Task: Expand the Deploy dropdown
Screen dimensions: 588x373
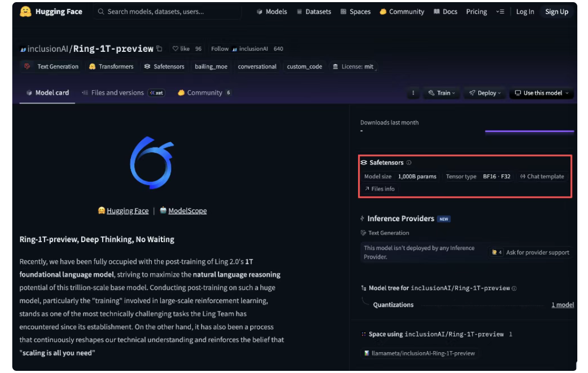Action: (485, 93)
